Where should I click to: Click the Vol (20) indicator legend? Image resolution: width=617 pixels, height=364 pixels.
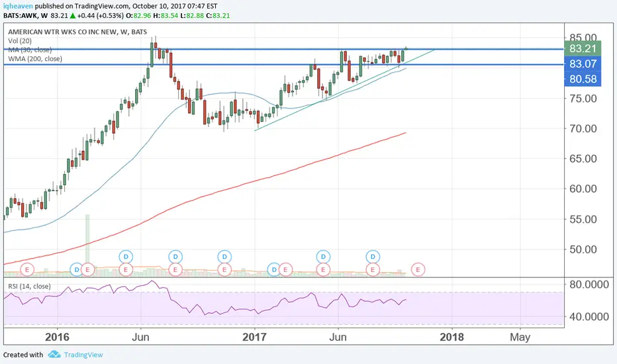pyautogui.click(x=20, y=41)
